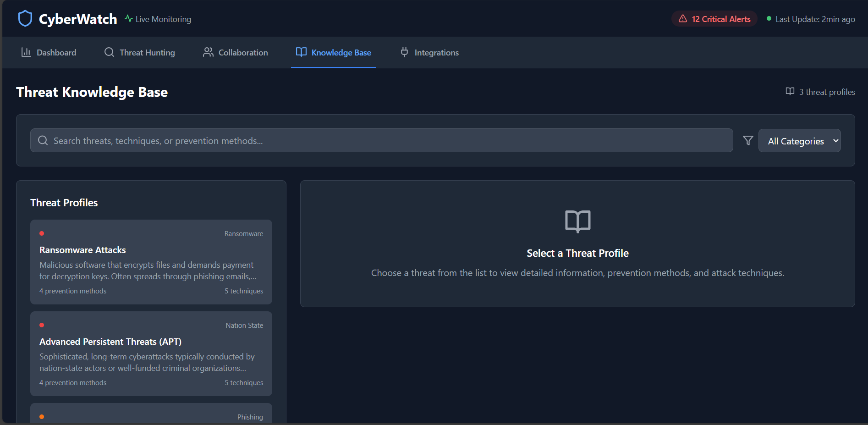Image resolution: width=868 pixels, height=425 pixels.
Task: Click the Ransomware card's '4 prevention methods' text
Action: 73,291
